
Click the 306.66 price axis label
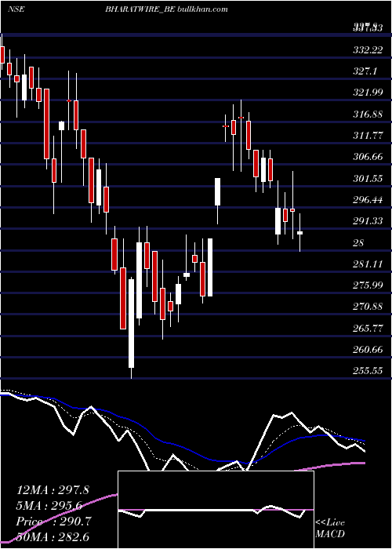pyautogui.click(x=368, y=157)
